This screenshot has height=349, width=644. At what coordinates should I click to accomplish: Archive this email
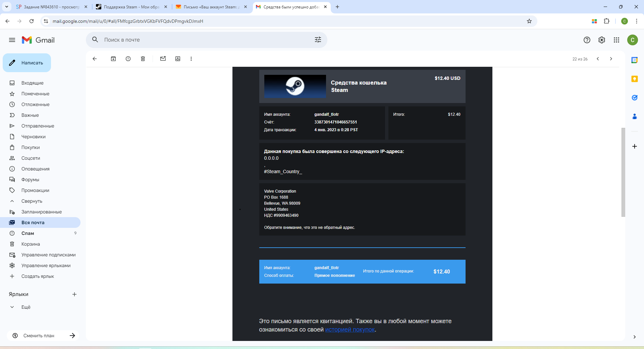tap(113, 59)
